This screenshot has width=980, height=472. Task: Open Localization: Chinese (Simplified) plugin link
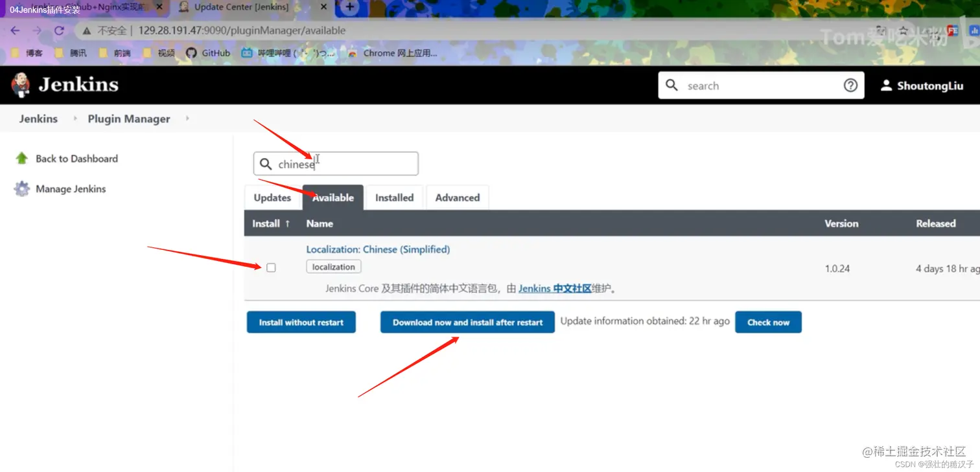click(378, 249)
